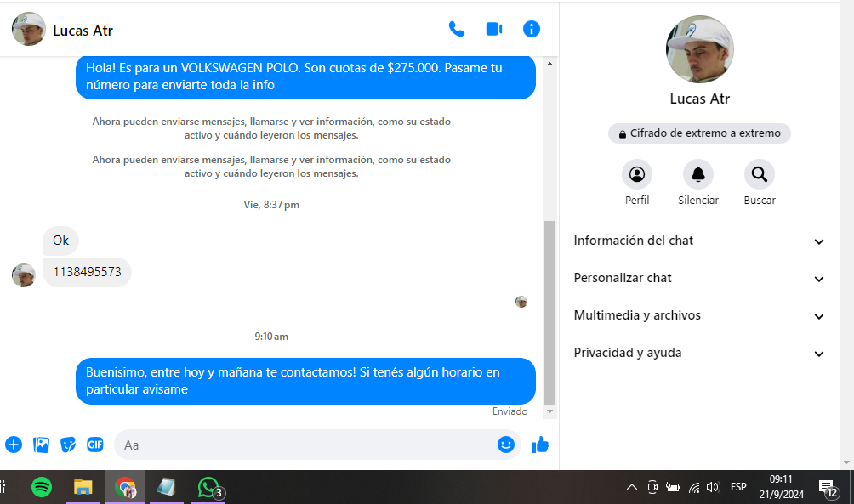Screen dimensions: 854x504
Task: Toggle the conversation information panel
Action: pos(532,29)
